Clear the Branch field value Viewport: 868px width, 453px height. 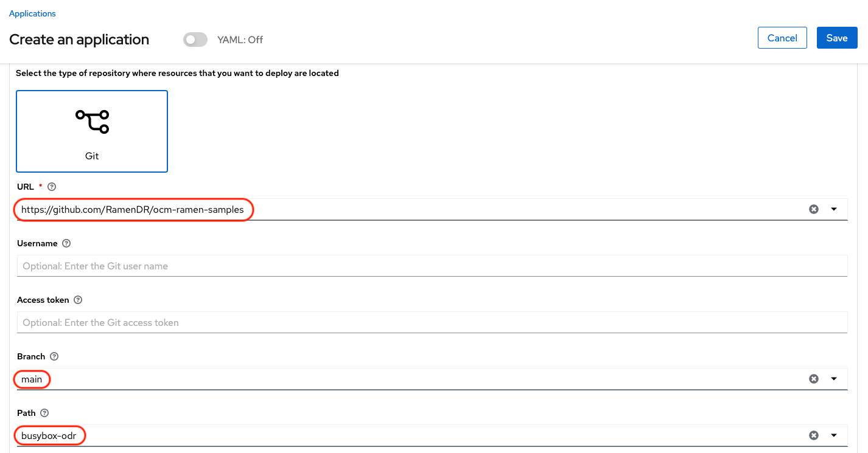pyautogui.click(x=814, y=379)
